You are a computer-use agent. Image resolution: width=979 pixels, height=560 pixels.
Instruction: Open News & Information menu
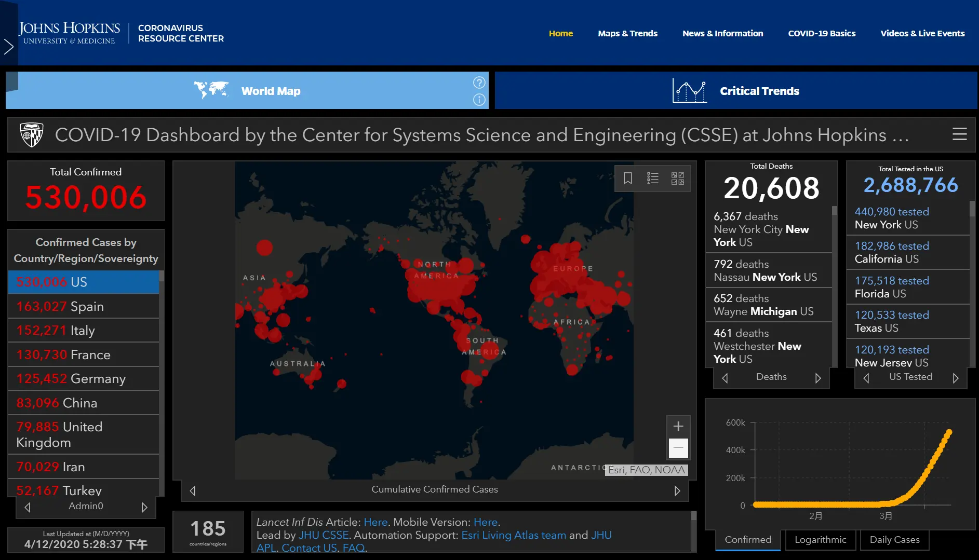point(722,33)
